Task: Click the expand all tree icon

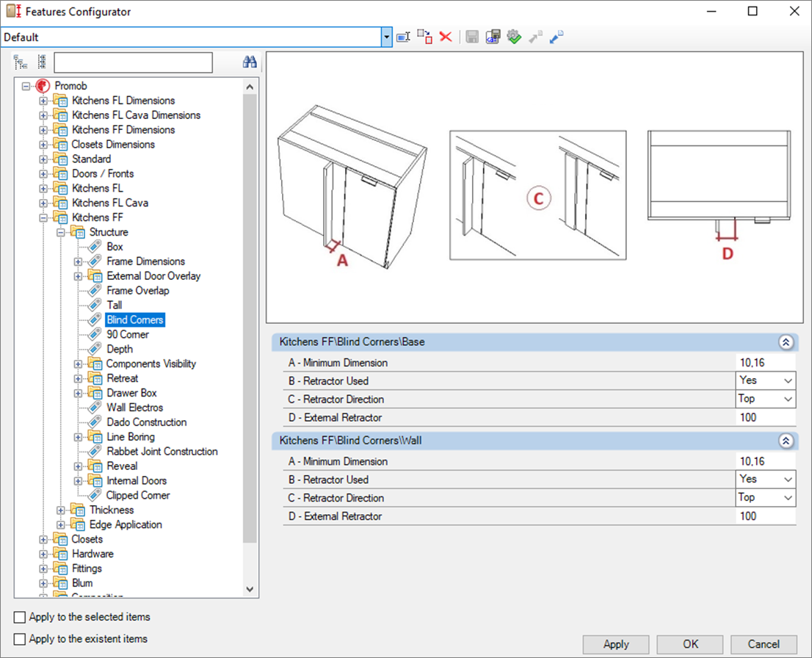Action: pos(21,62)
